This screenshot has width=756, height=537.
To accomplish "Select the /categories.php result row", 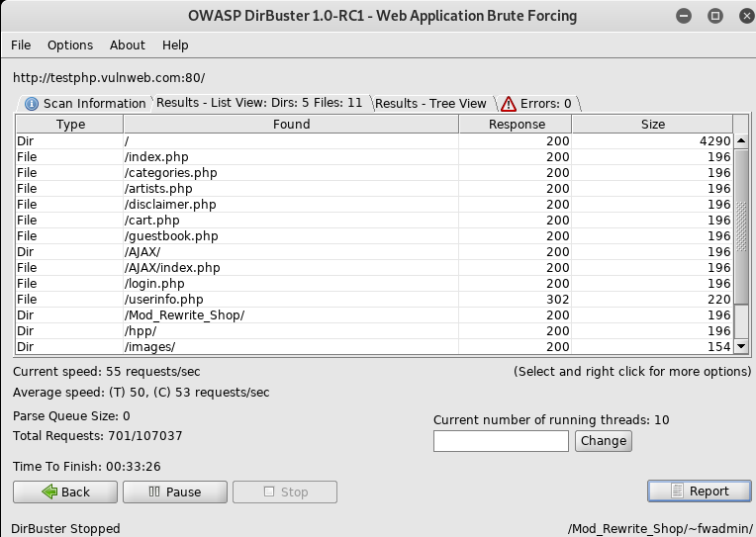I will (x=374, y=173).
